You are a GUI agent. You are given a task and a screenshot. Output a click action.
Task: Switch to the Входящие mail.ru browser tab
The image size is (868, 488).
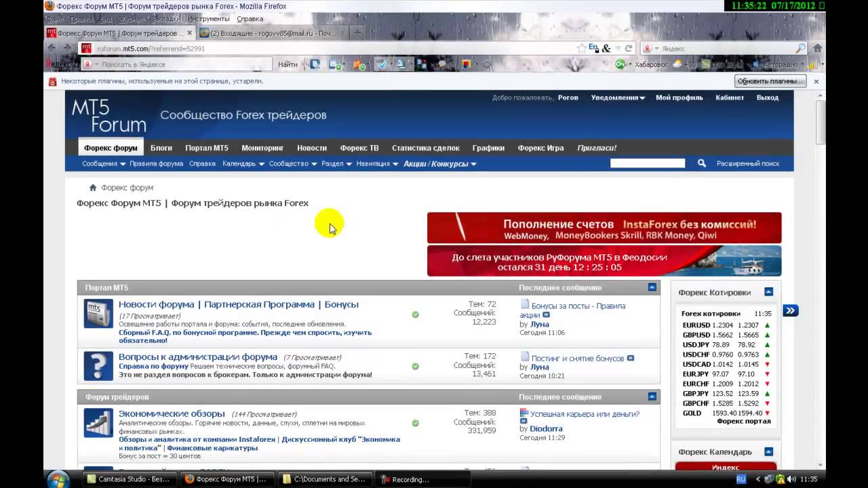(271, 33)
